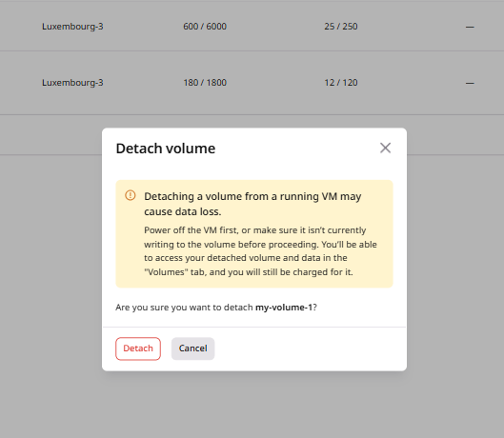
Task: Click the 25 / 250 table cell
Action: (341, 27)
